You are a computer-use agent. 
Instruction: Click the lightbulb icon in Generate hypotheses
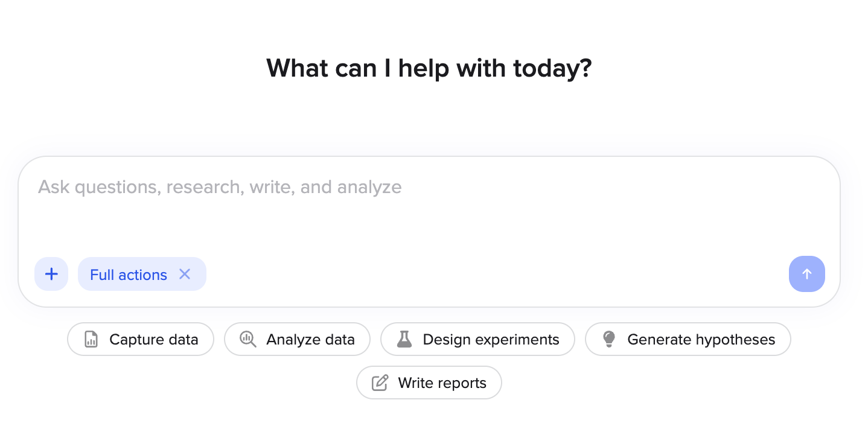(609, 339)
